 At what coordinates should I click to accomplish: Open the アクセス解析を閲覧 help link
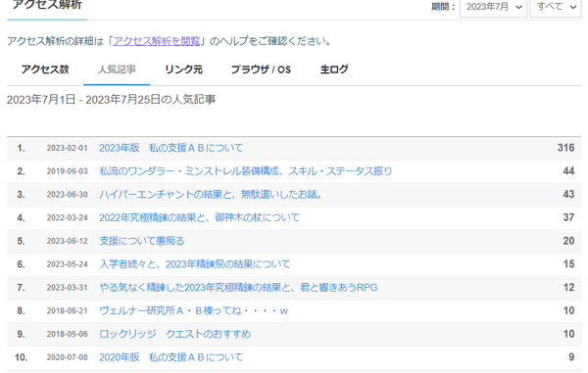(x=157, y=41)
